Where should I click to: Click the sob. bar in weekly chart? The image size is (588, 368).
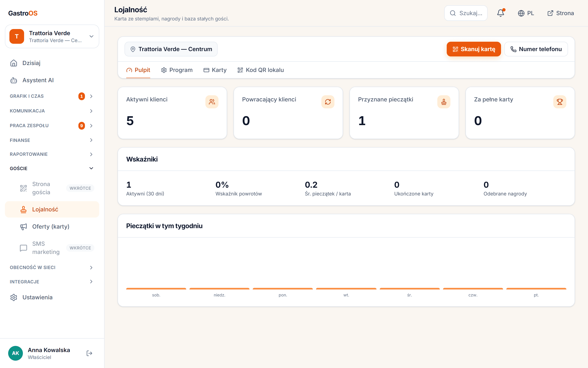click(x=156, y=289)
